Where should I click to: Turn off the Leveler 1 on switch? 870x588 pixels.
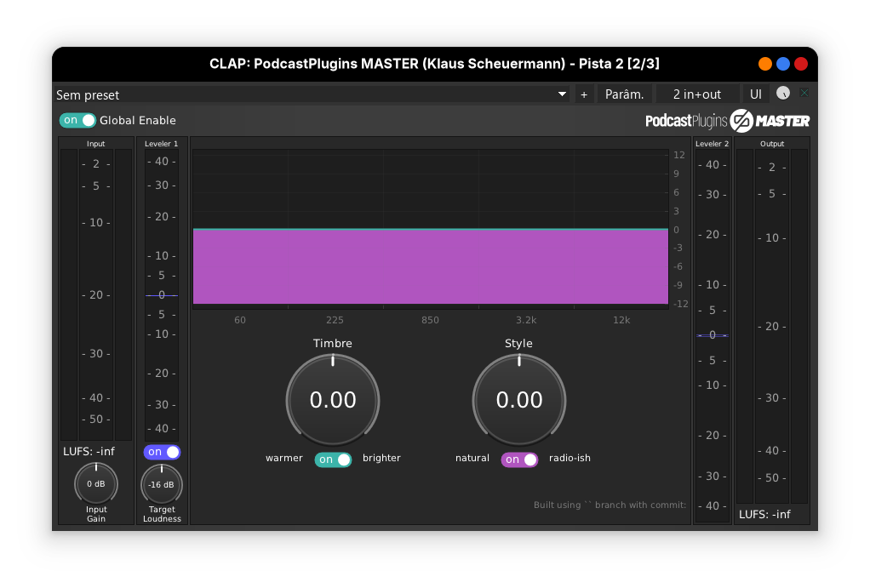[x=162, y=452]
